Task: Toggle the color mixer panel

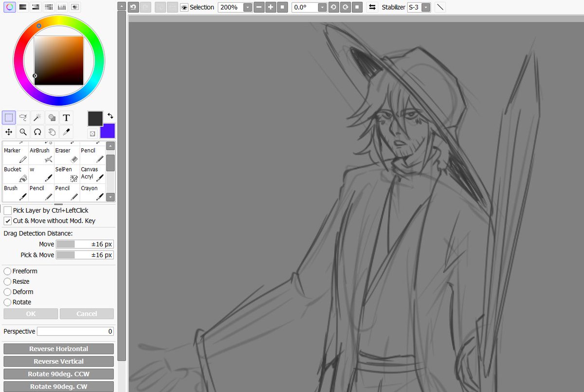Action: point(49,7)
